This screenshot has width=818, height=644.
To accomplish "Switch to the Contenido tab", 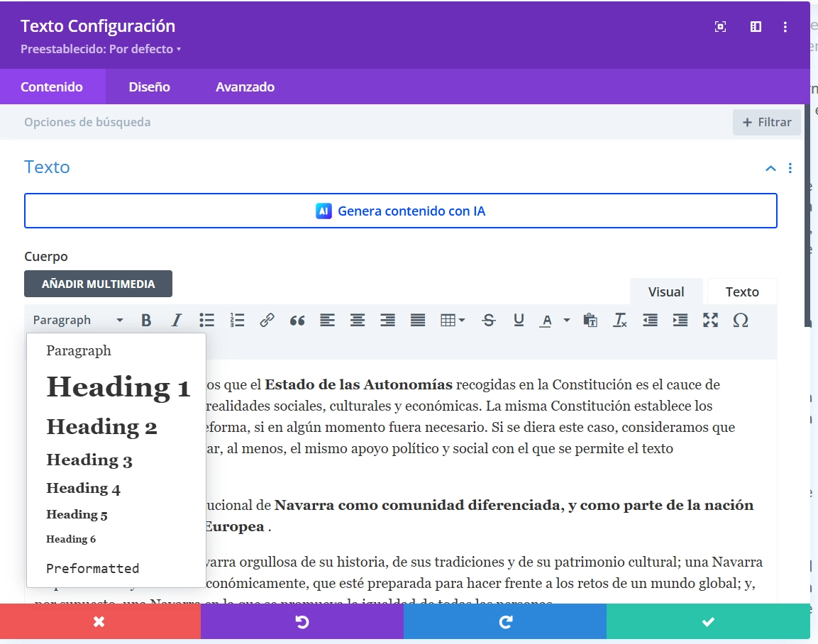I will [52, 87].
